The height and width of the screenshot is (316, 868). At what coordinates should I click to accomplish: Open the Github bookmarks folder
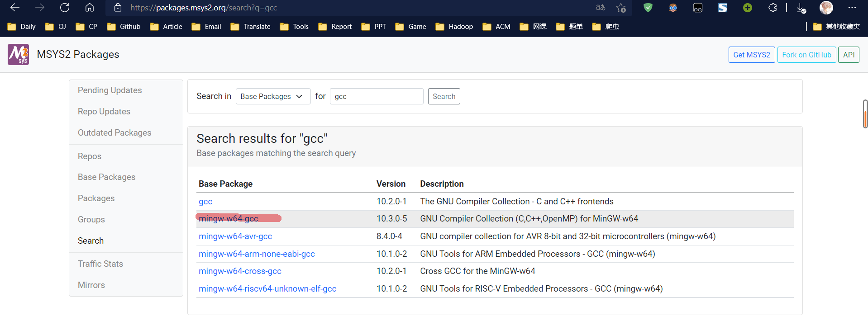pos(124,27)
